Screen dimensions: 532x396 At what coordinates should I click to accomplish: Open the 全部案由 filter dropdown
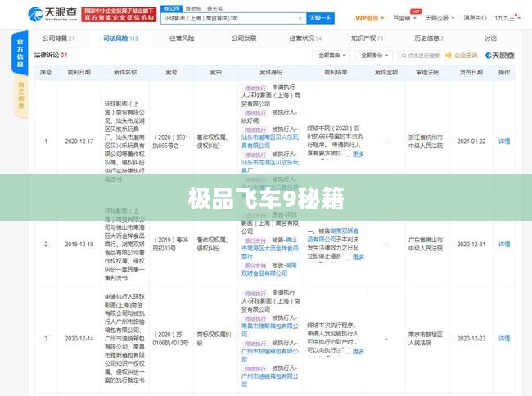point(331,56)
